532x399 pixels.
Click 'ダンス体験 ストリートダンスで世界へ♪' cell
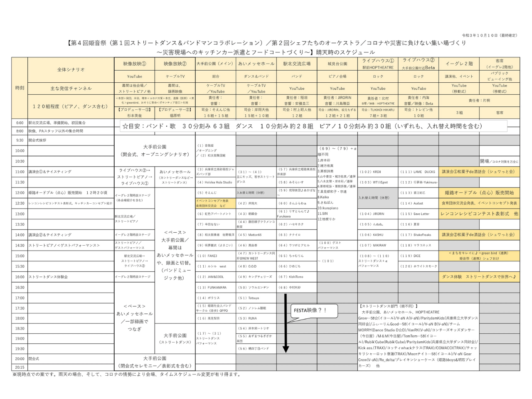point(479,277)
